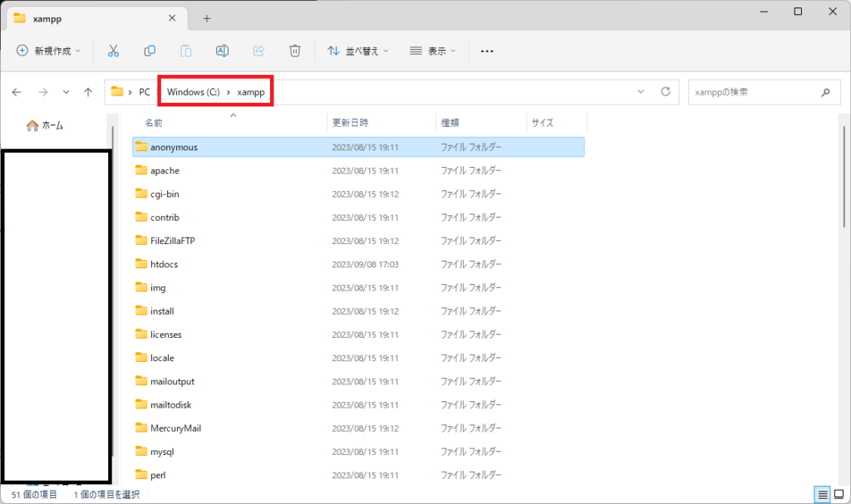Select the apache folder name
This screenshot has width=851, height=504.
[x=165, y=170]
